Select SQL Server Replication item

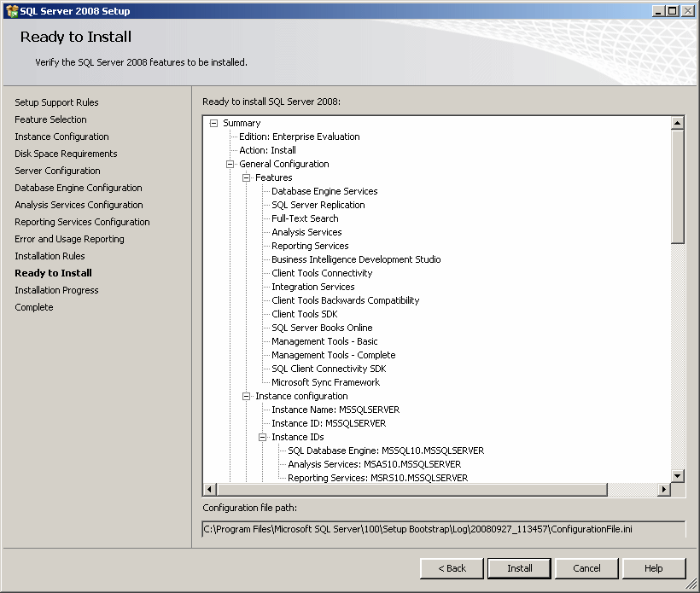click(318, 206)
